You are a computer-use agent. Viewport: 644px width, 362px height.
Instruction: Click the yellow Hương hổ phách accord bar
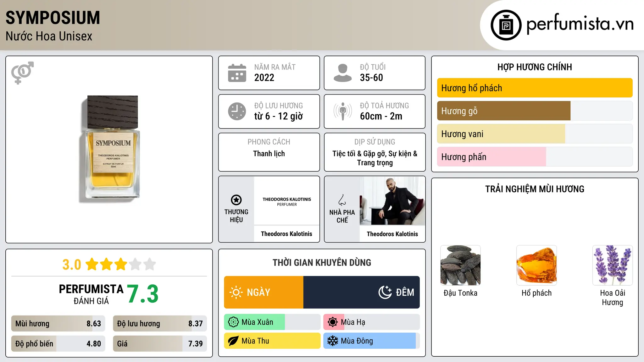pos(535,88)
